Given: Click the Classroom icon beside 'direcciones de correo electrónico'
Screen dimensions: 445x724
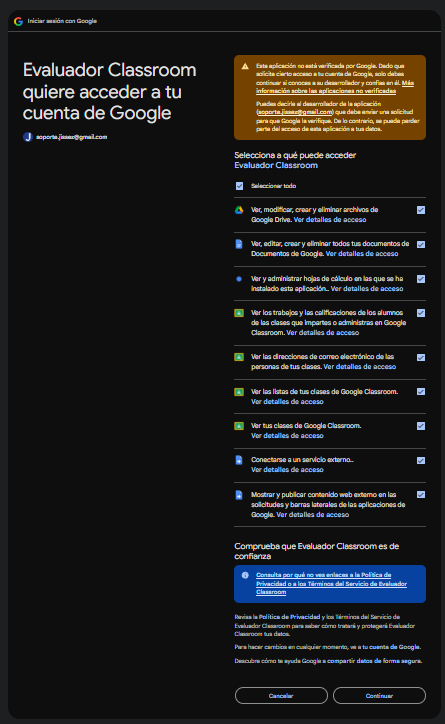Looking at the screenshot, I should click(239, 357).
